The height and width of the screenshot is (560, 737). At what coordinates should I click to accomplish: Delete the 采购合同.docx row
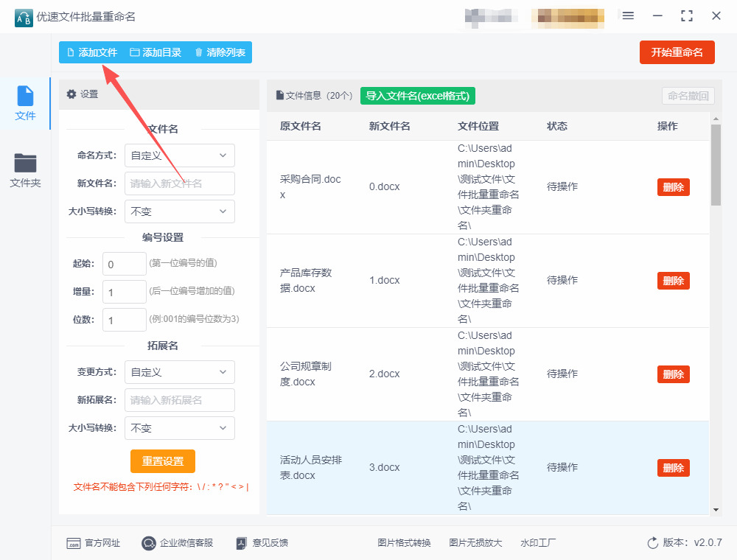point(673,187)
